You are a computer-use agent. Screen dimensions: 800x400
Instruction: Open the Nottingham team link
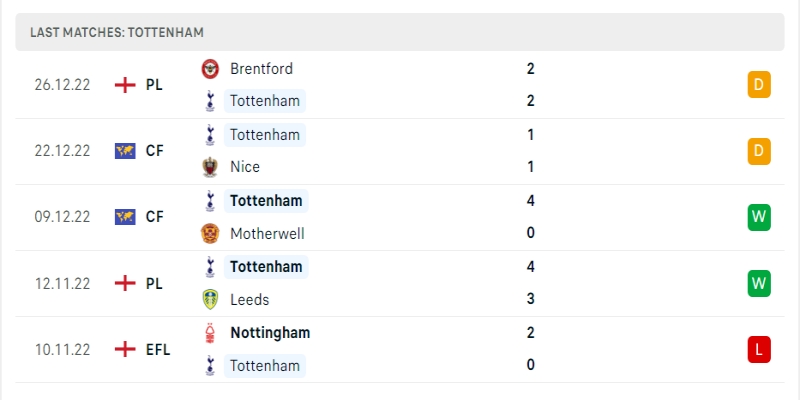(x=270, y=333)
